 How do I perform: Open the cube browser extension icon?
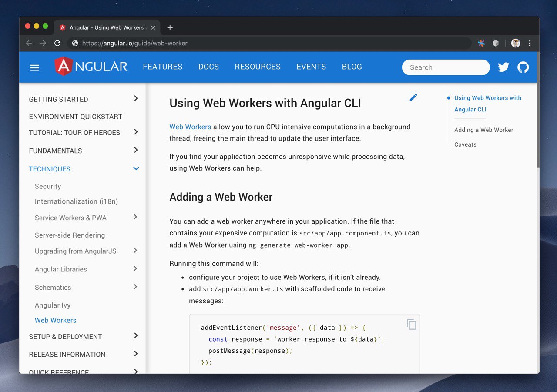coord(495,43)
